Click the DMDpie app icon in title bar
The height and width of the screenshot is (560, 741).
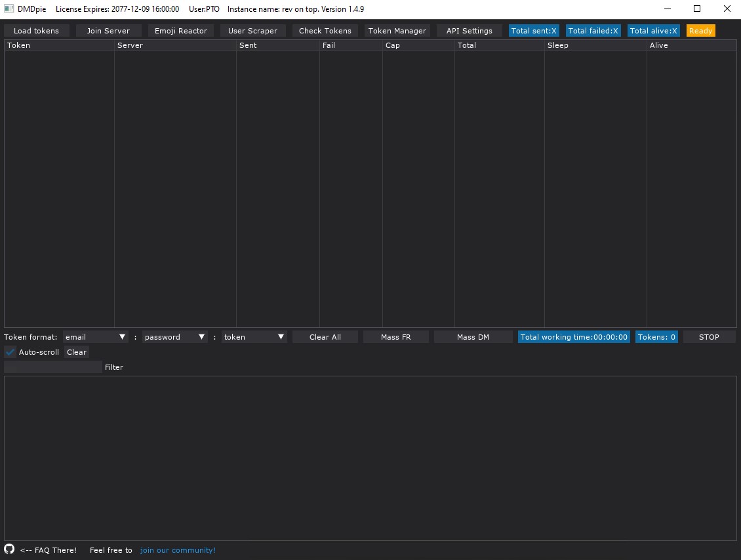9,9
